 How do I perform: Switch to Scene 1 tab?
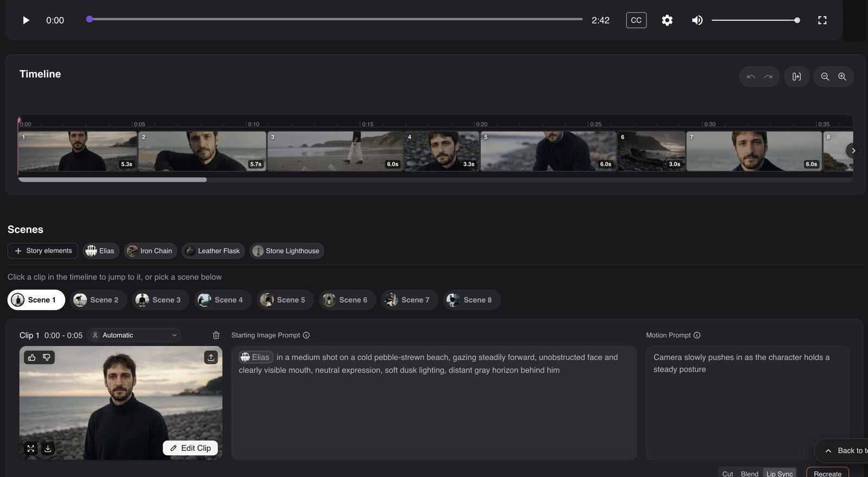point(36,300)
